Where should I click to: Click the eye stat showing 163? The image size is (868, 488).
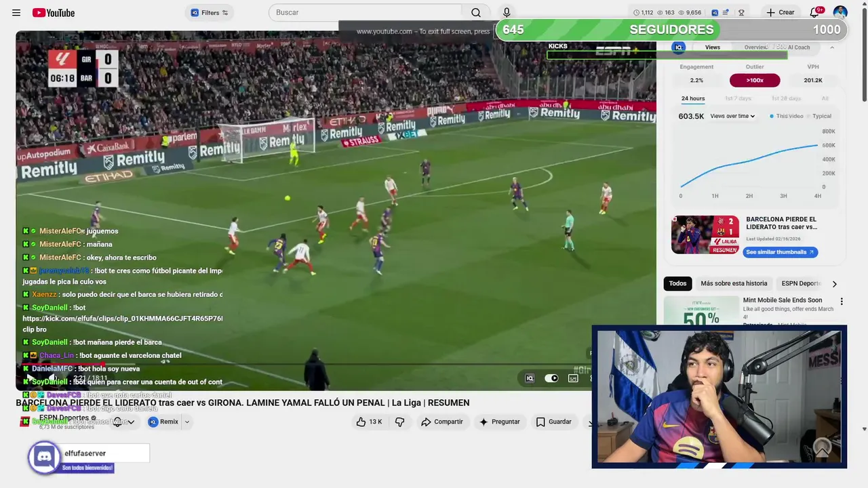tap(665, 13)
